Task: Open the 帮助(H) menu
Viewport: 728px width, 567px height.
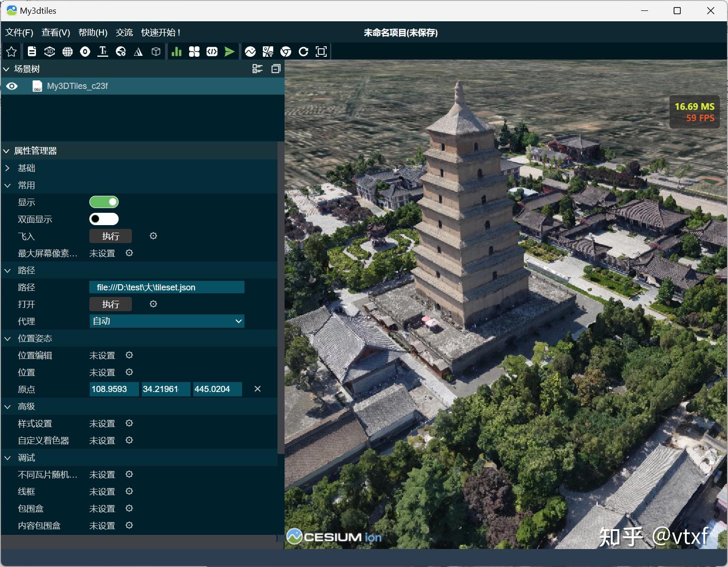Action: point(93,32)
